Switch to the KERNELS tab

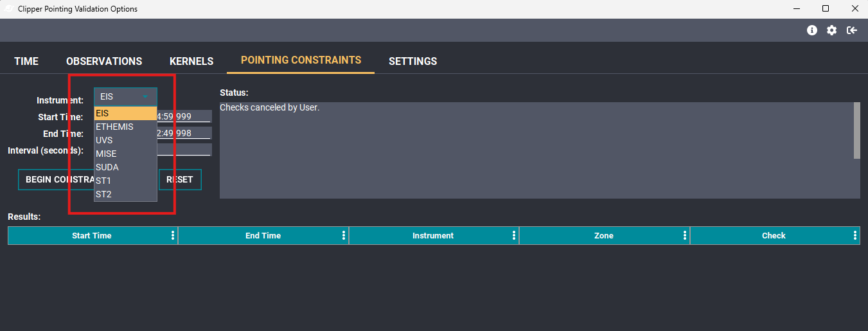[191, 61]
